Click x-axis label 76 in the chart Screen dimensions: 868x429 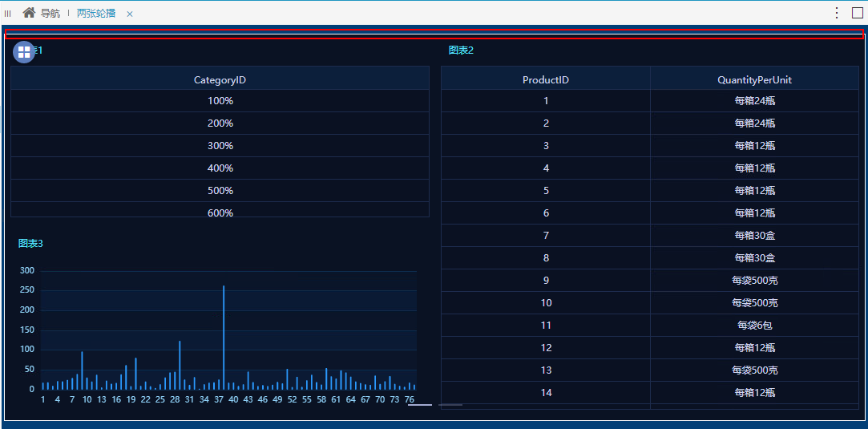(x=409, y=399)
